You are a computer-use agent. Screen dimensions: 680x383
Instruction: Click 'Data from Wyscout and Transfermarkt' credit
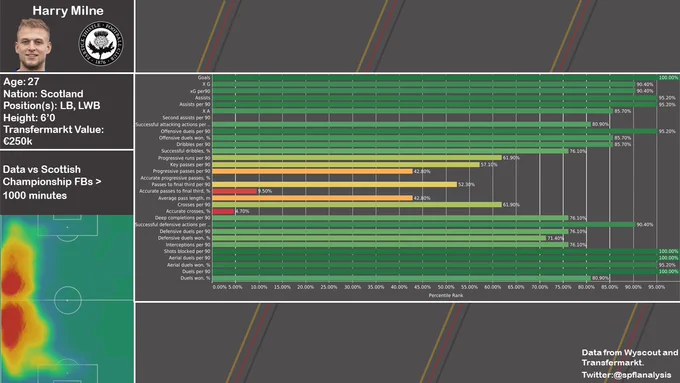(x=630, y=357)
